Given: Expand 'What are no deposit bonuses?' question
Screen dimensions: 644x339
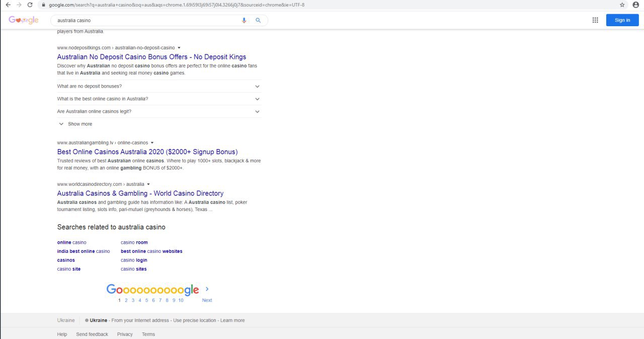Looking at the screenshot, I should point(159,86).
